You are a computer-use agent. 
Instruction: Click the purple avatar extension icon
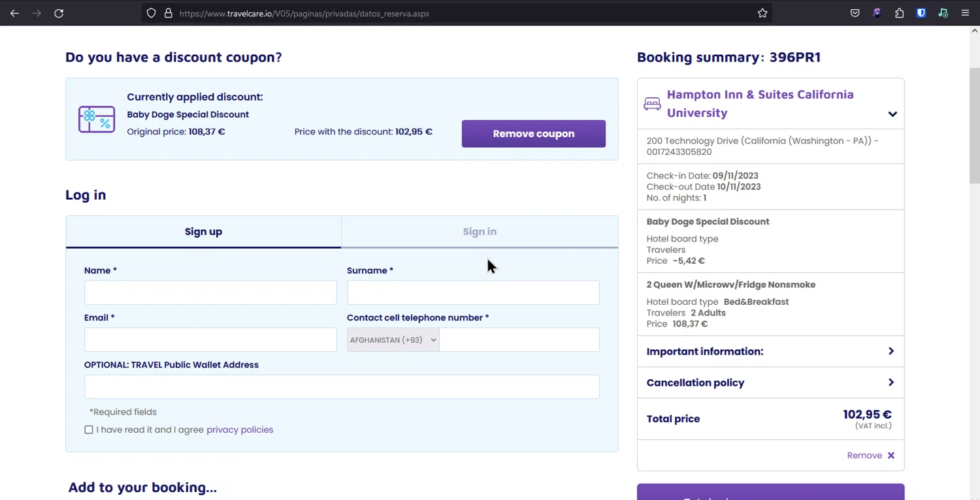coord(877,13)
